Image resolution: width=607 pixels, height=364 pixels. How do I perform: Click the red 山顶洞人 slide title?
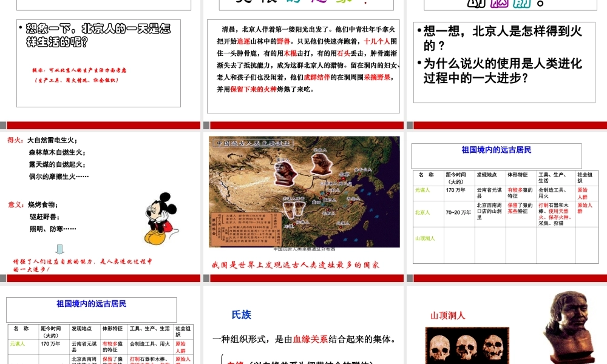pyautogui.click(x=448, y=315)
